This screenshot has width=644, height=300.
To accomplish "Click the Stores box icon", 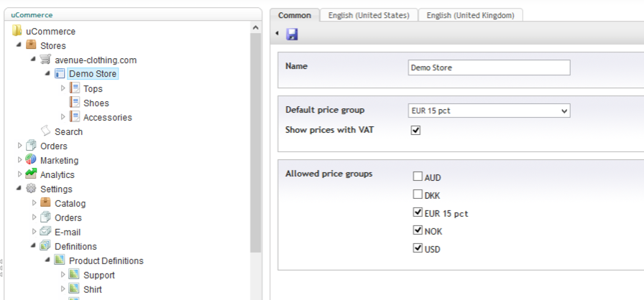I will 31,44.
